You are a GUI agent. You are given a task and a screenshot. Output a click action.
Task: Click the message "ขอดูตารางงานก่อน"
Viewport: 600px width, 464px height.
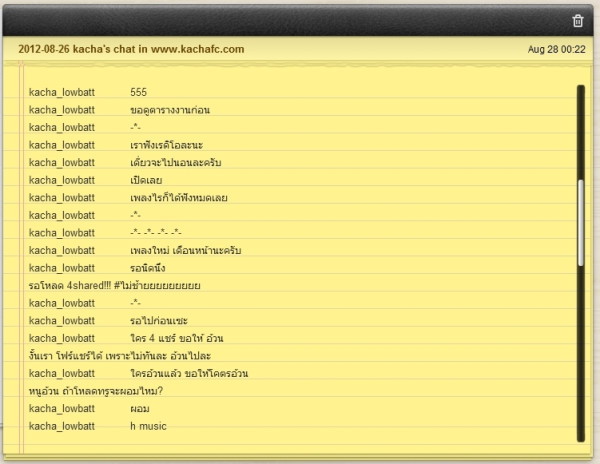(x=170, y=110)
